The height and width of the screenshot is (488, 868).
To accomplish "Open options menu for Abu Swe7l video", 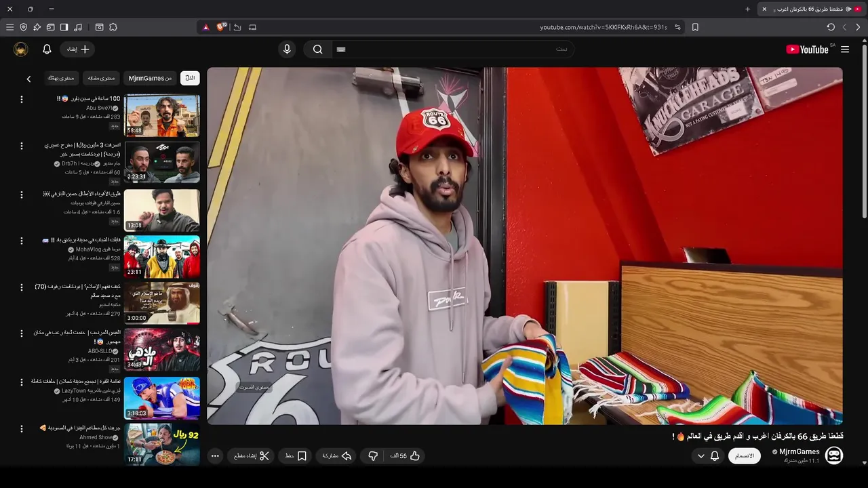I will click(x=21, y=100).
